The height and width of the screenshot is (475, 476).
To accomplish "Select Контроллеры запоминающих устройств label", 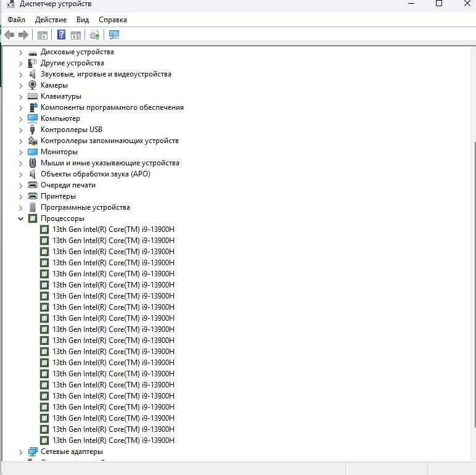I will pyautogui.click(x=110, y=141).
